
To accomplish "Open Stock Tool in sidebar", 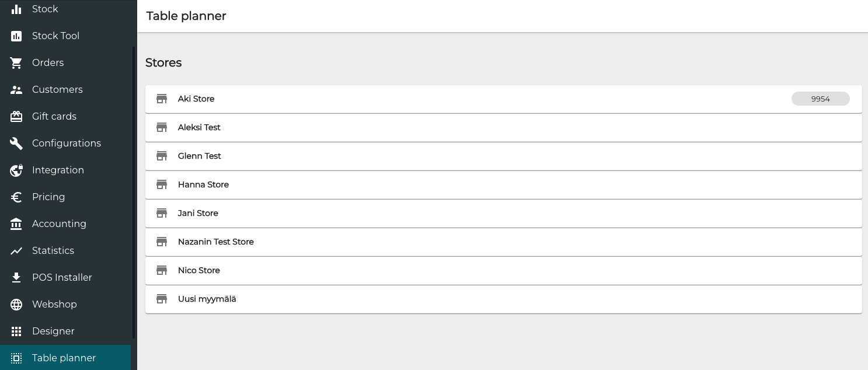I will click(55, 36).
